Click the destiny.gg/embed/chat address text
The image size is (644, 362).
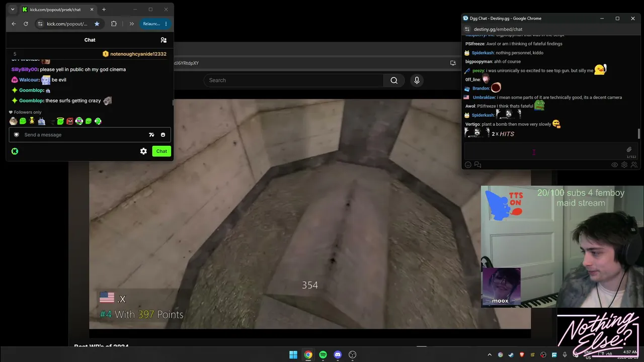click(x=498, y=29)
